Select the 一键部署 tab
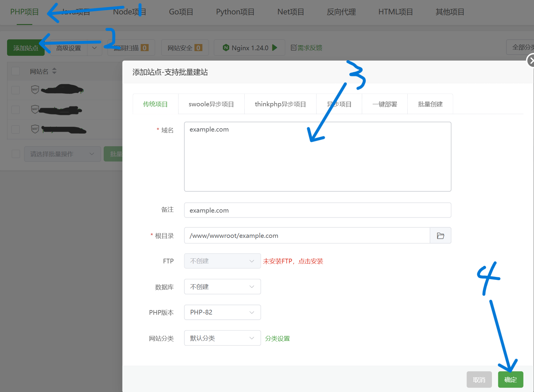Viewport: 534px width, 392px height. (385, 104)
